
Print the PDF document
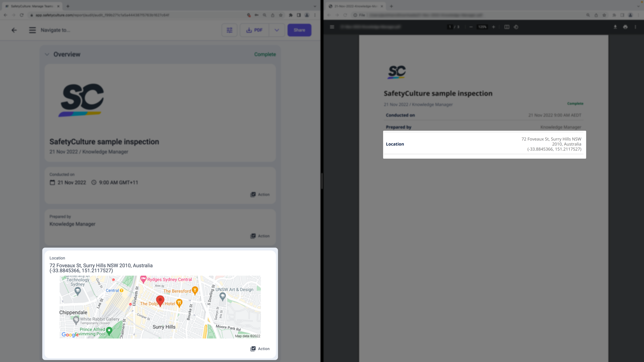coord(625,27)
